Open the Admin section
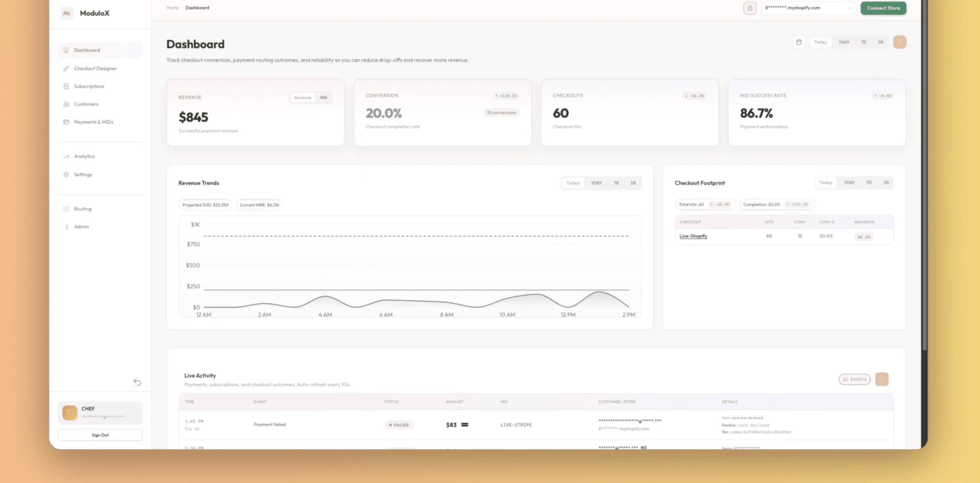This screenshot has height=483, width=980. point(81,226)
